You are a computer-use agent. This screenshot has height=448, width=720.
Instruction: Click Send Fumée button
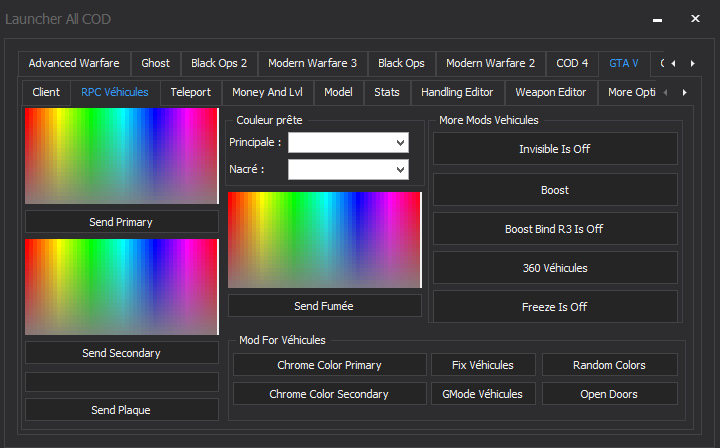(x=325, y=306)
